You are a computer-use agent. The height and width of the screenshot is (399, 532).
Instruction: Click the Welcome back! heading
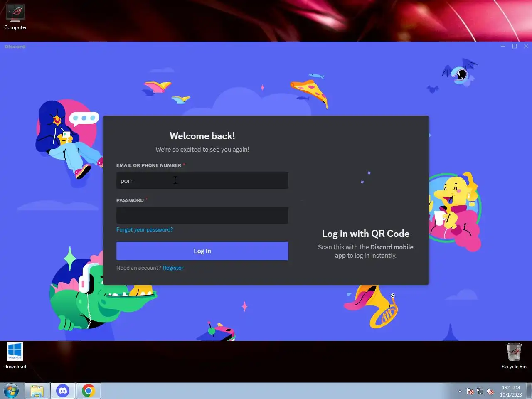click(202, 136)
